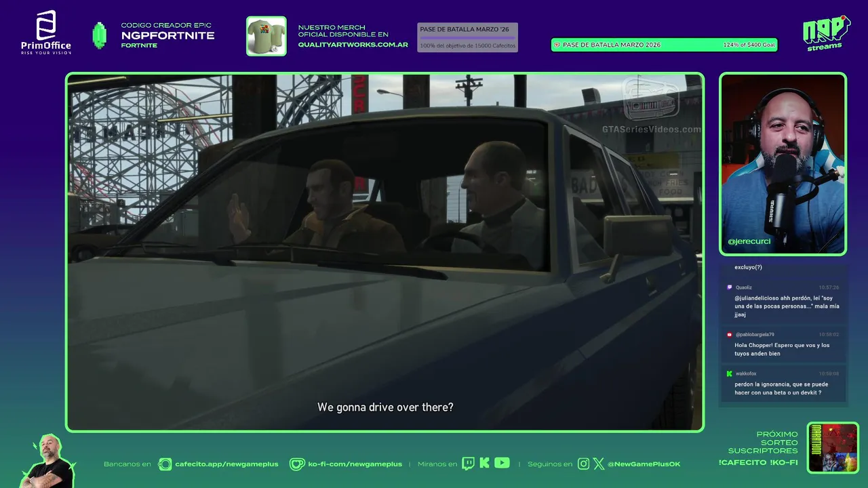Click the Cafecito cup icon
This screenshot has height=488, width=868.
pyautogui.click(x=165, y=464)
